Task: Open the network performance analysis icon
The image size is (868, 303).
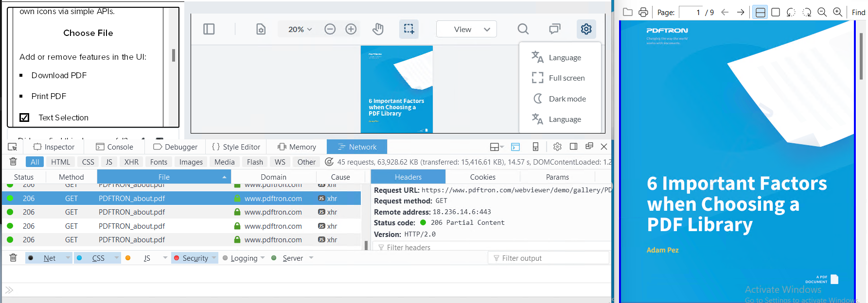Action: point(329,162)
